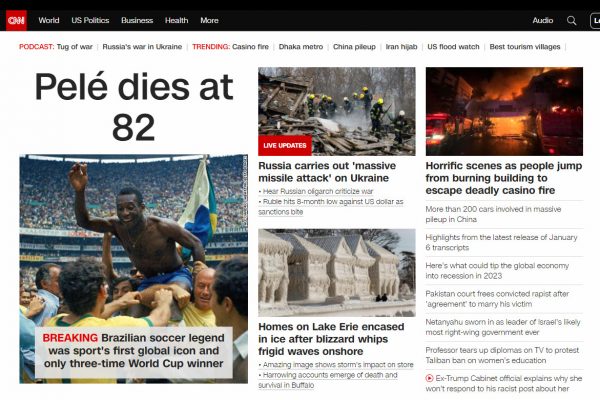Click the video play icon beside Ex-Trump Cabinet story
The height and width of the screenshot is (400, 600).
pos(429,378)
